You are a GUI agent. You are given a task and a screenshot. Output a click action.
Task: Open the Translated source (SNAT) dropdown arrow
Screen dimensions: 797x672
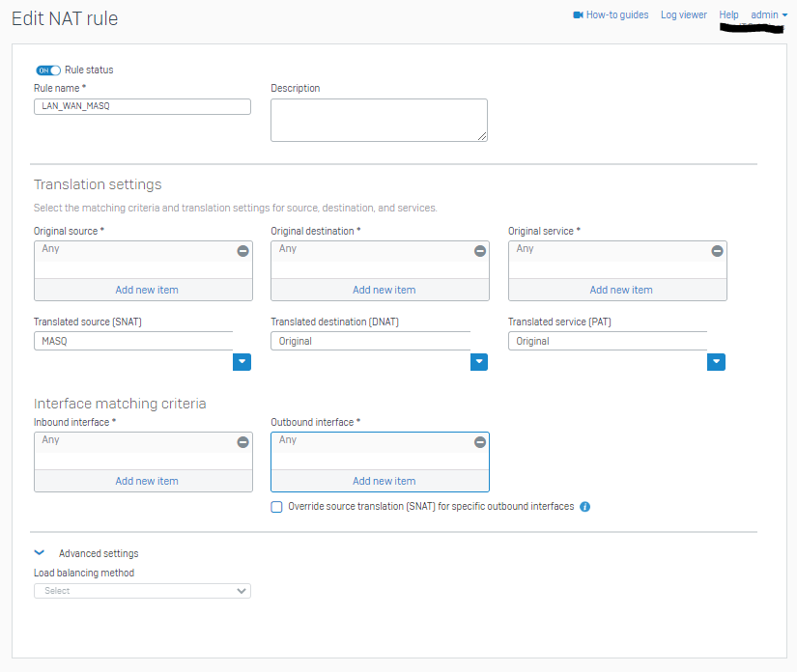[242, 362]
